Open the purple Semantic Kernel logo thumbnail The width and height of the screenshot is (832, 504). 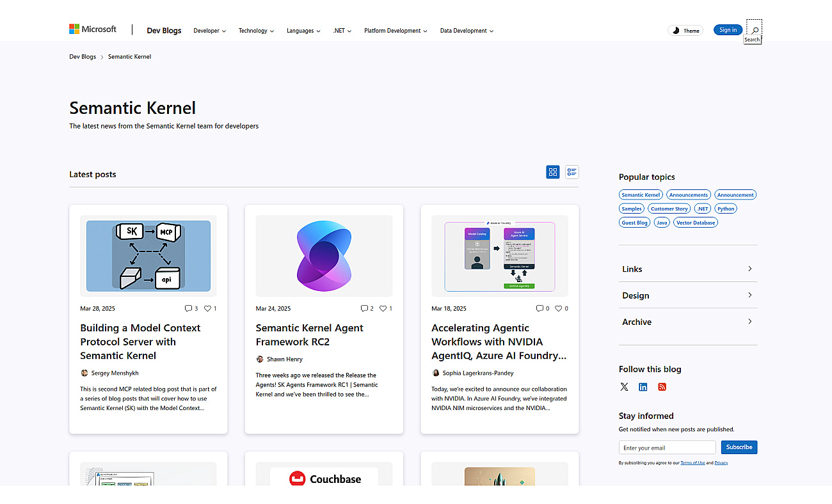(x=324, y=256)
